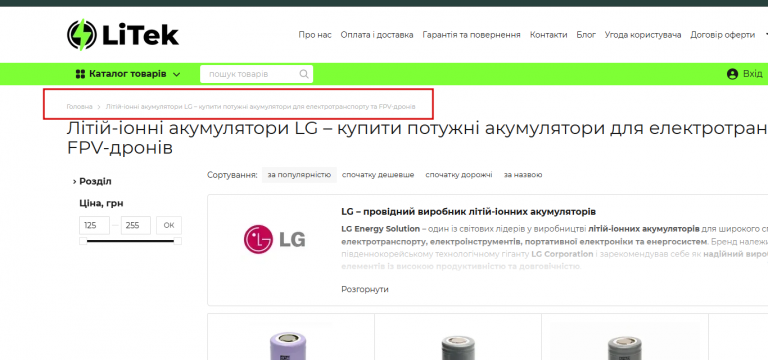Sort by спочатку дешевше
768x360 pixels.
[x=378, y=175]
